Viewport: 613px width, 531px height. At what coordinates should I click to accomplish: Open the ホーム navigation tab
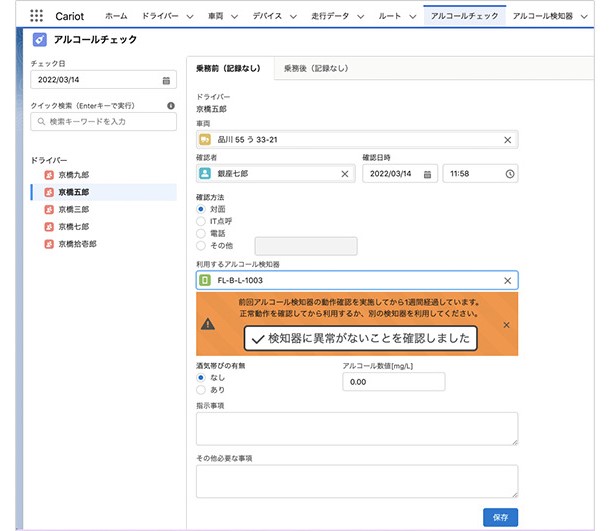coord(116,17)
